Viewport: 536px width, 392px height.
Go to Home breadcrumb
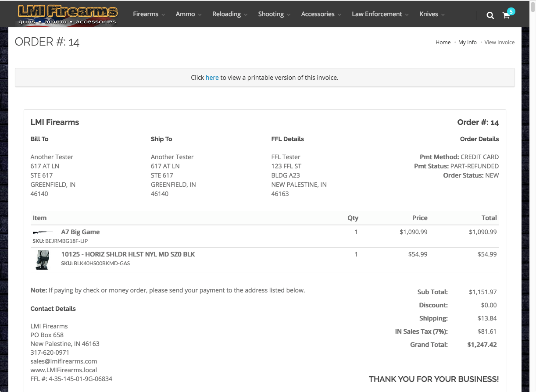click(443, 43)
